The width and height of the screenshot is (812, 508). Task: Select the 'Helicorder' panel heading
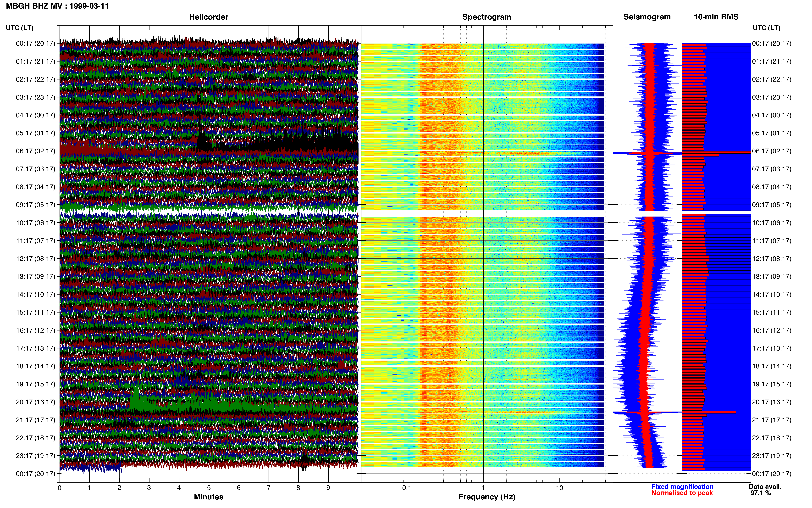(x=209, y=17)
